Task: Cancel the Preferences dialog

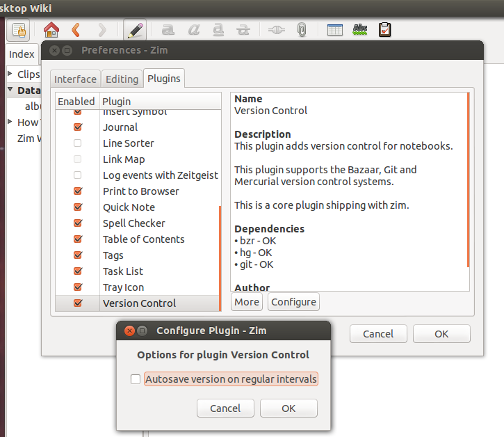Action: coord(378,334)
